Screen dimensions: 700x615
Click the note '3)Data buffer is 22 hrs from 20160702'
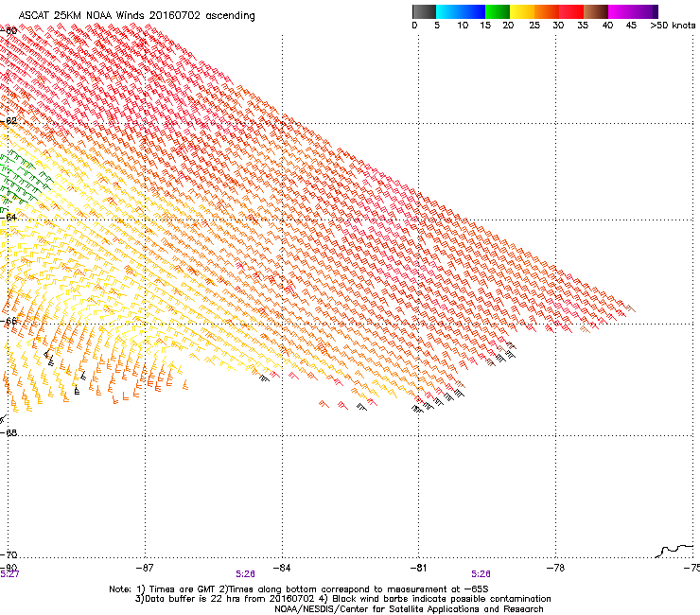click(x=226, y=599)
